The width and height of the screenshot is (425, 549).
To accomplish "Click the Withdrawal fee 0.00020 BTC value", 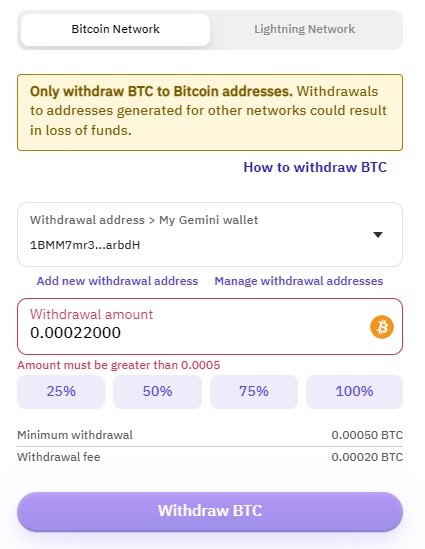I will [x=367, y=457].
